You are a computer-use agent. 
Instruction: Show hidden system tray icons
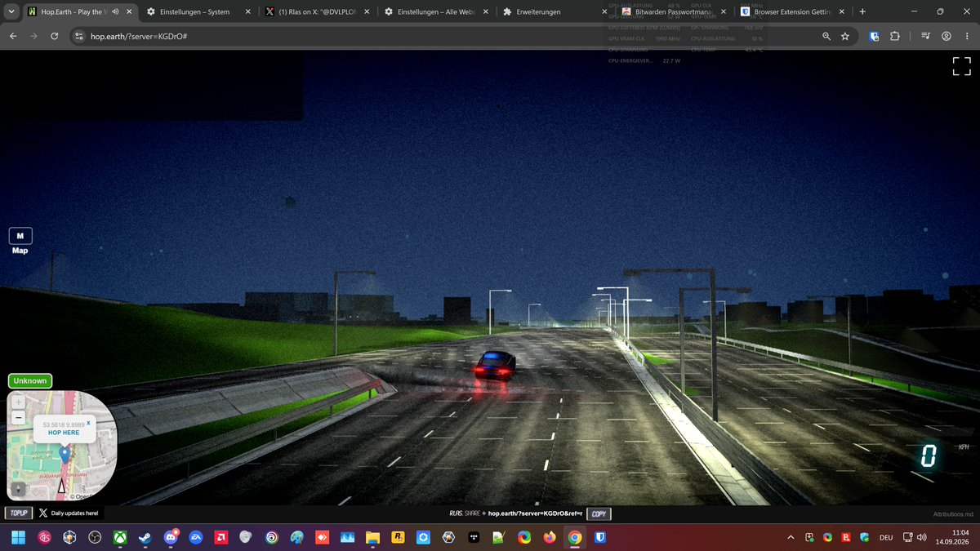(x=790, y=538)
